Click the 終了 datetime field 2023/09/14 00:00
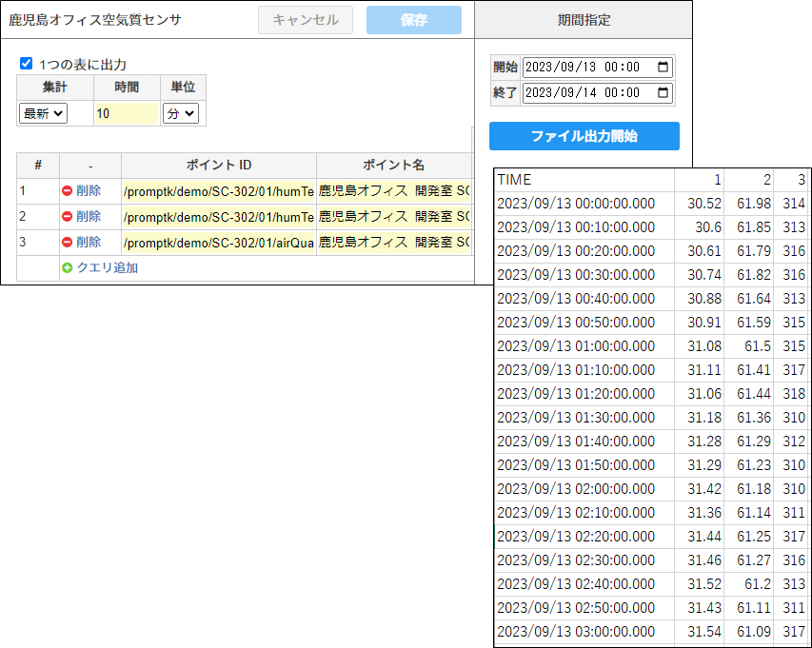812x648 pixels. tap(598, 92)
